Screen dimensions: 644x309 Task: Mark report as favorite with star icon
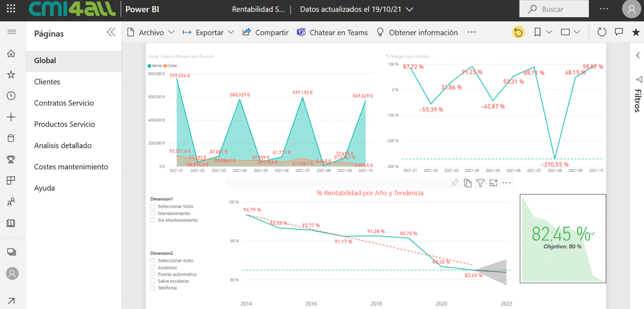(x=636, y=32)
